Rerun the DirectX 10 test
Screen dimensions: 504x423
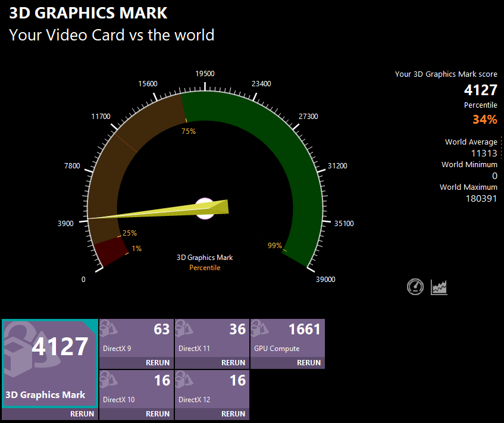tap(157, 414)
